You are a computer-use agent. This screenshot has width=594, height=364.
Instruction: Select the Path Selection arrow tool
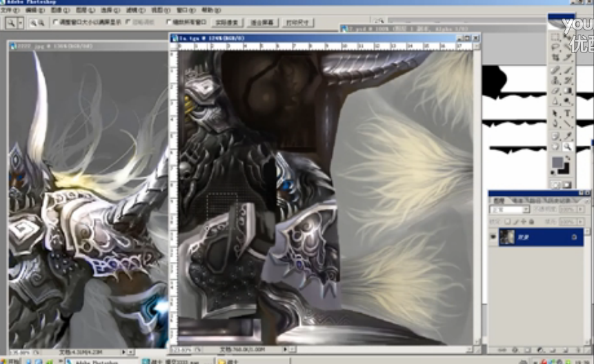tap(555, 113)
